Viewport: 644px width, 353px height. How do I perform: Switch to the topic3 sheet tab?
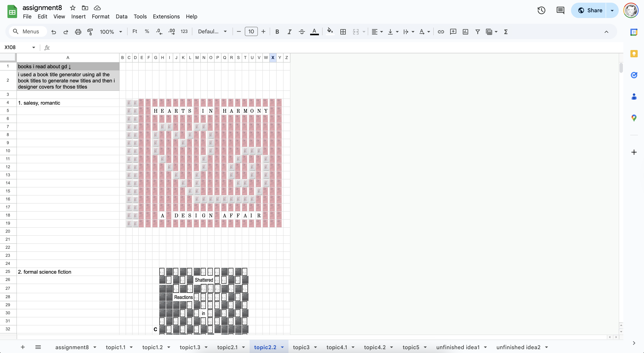click(x=301, y=347)
